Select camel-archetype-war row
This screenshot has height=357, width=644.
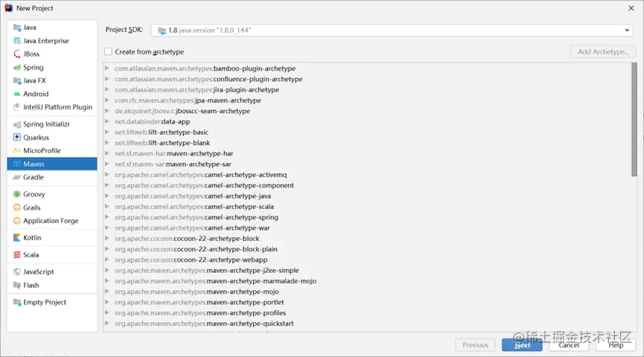tap(367, 228)
